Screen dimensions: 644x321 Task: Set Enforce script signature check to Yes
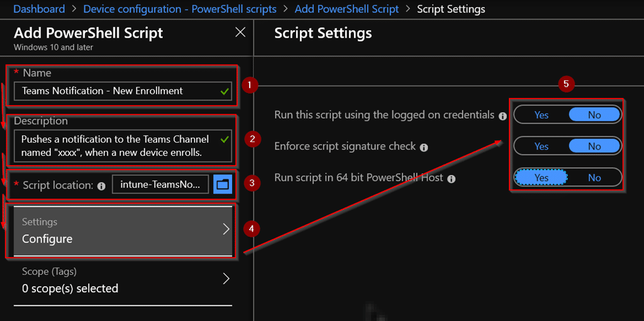pyautogui.click(x=541, y=146)
